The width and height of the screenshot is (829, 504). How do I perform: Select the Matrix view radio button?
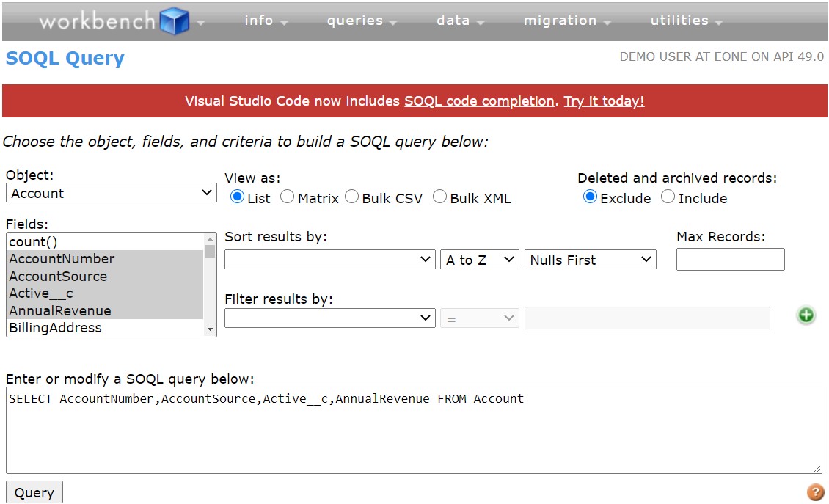click(287, 197)
